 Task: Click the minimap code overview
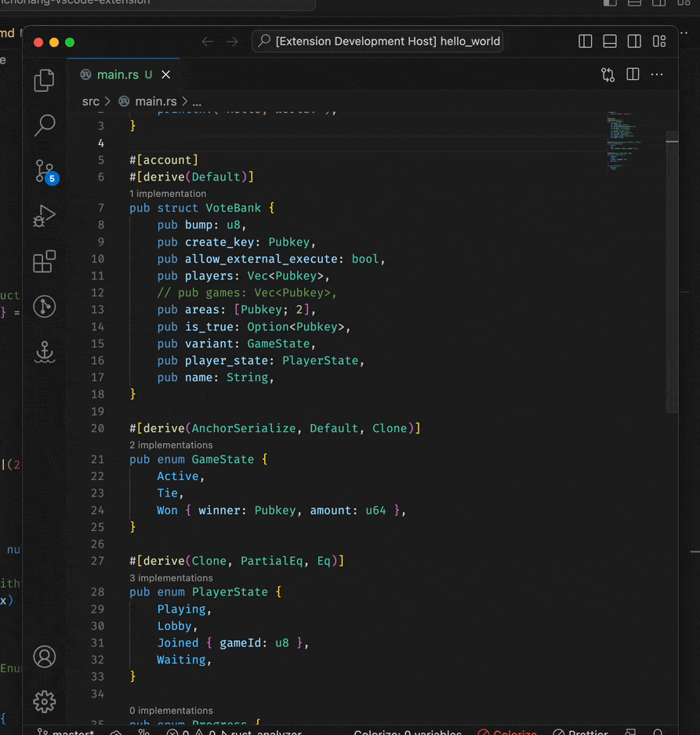pyautogui.click(x=624, y=141)
